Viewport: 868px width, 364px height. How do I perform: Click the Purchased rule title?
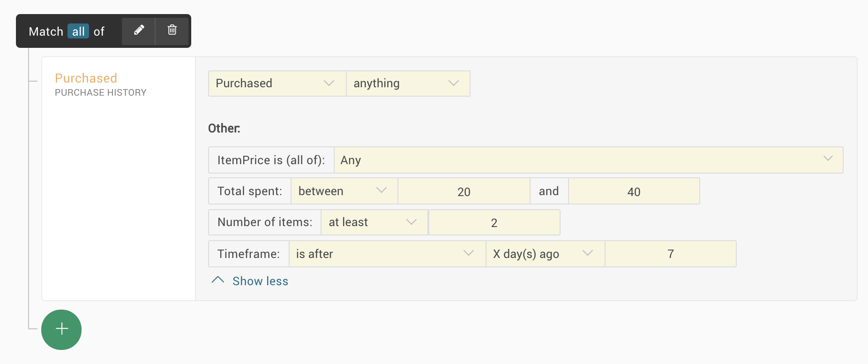[x=86, y=78]
